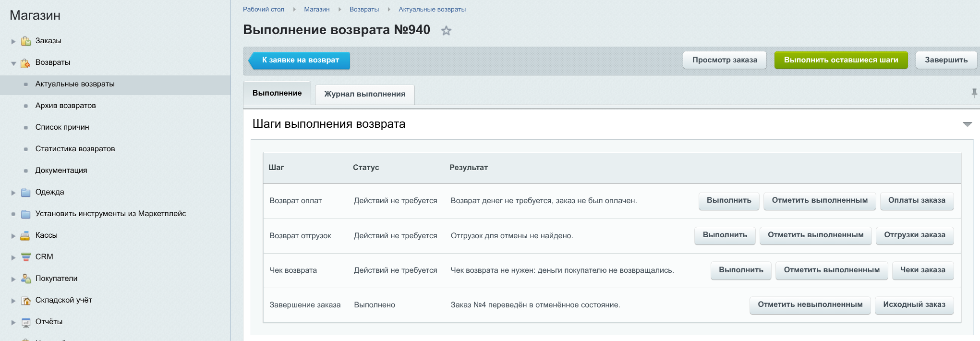Switch to the Журнал выполнения tab

tap(364, 94)
